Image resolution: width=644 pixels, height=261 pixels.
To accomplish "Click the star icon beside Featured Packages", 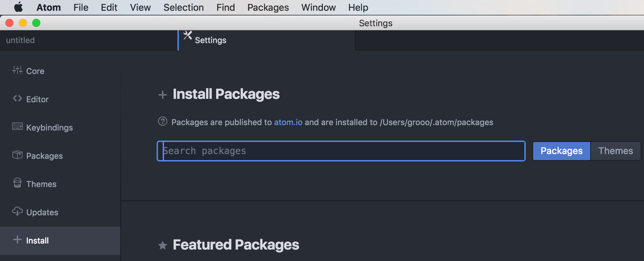I will coord(163,246).
